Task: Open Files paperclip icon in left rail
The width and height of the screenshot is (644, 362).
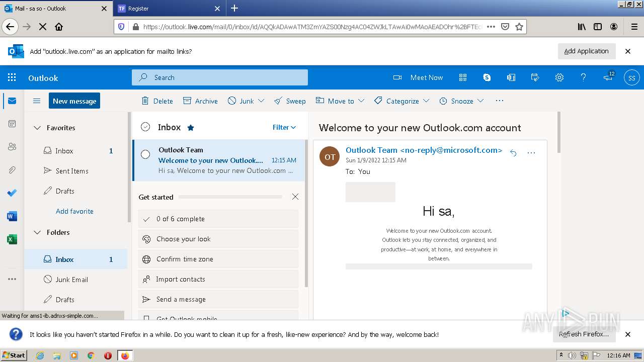Action: [12, 170]
